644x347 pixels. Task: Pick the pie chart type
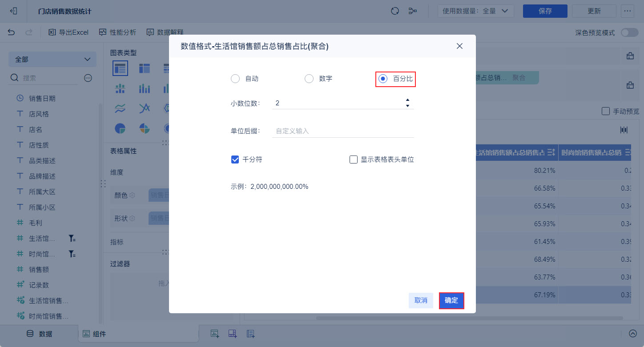click(120, 128)
